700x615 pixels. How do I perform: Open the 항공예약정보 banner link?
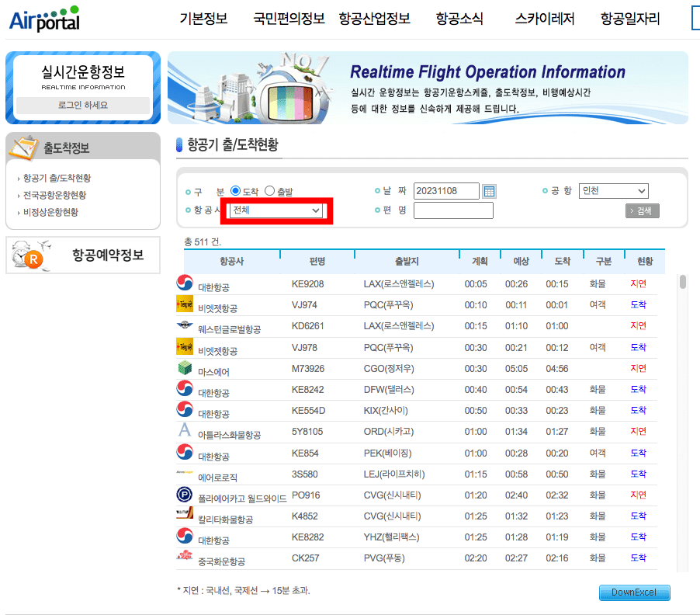83,255
